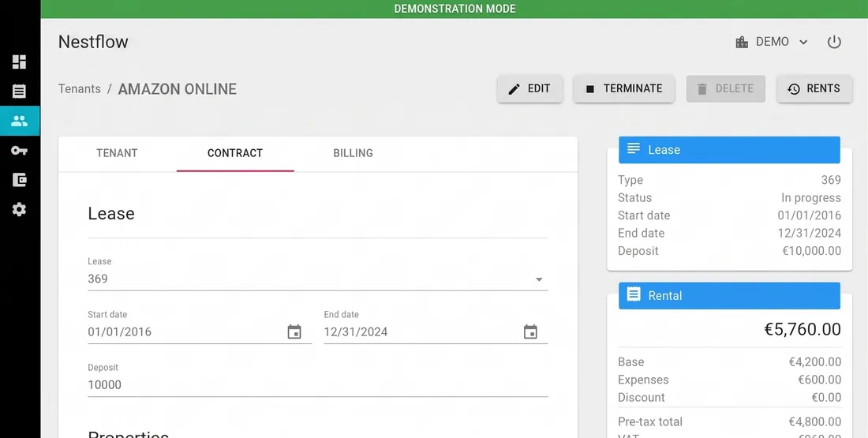Switch to the TENANT tab
868x438 pixels.
tap(117, 153)
